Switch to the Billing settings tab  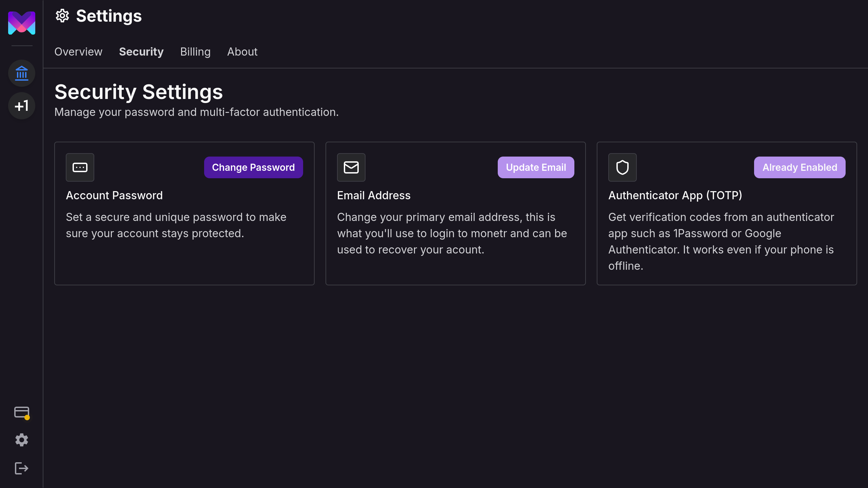click(x=195, y=52)
